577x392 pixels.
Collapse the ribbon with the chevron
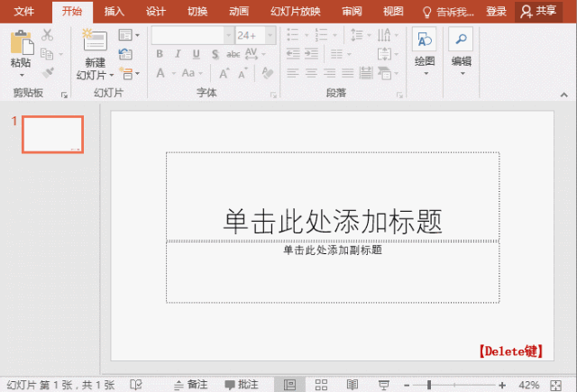pyautogui.click(x=564, y=95)
